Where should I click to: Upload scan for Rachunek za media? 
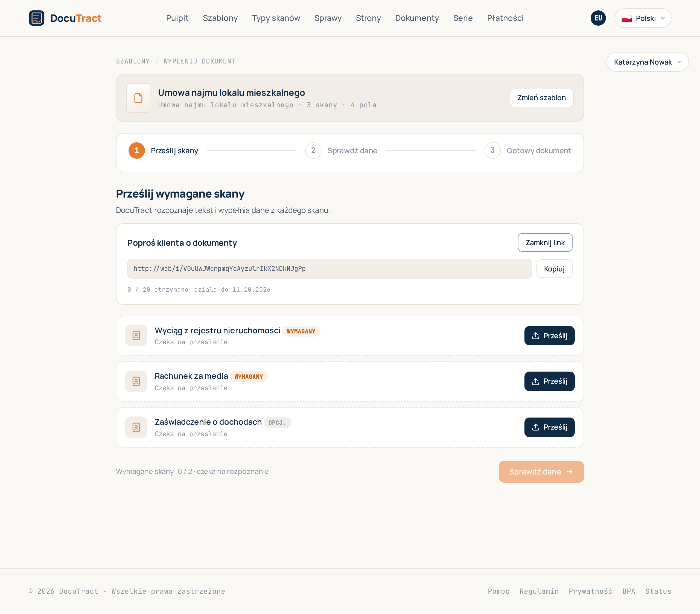[x=549, y=381]
